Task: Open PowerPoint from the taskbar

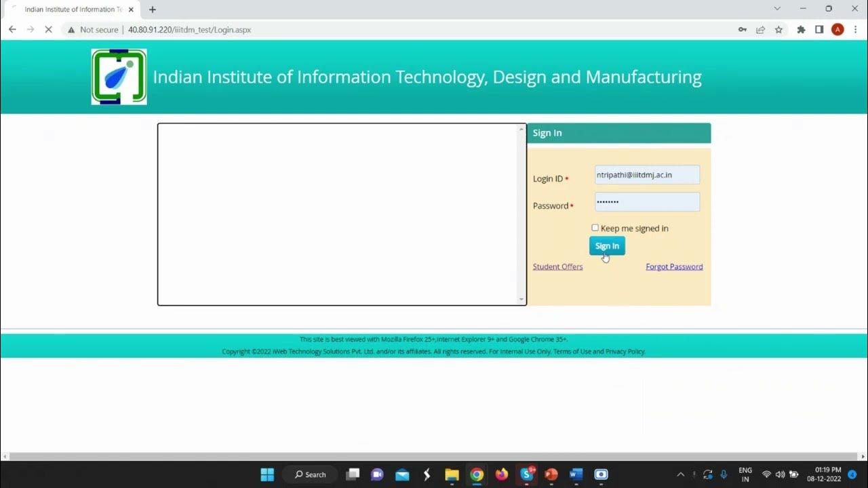Action: (x=551, y=474)
